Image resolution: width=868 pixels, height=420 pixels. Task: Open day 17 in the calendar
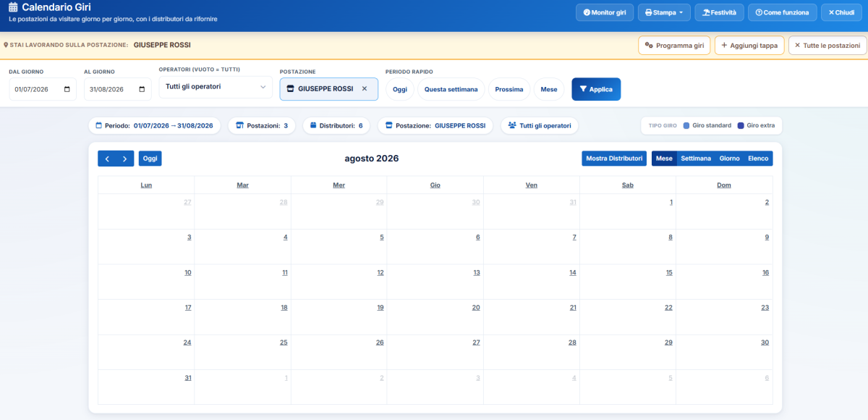(188, 308)
